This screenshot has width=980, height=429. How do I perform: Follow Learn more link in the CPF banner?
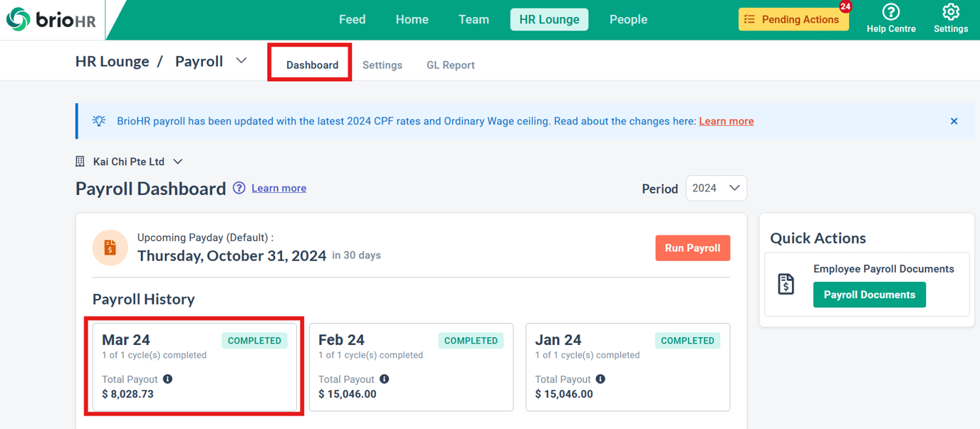[x=726, y=121]
